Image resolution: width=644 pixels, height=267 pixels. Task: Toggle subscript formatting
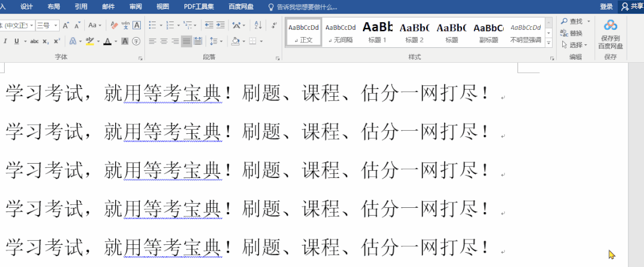pyautogui.click(x=46, y=41)
